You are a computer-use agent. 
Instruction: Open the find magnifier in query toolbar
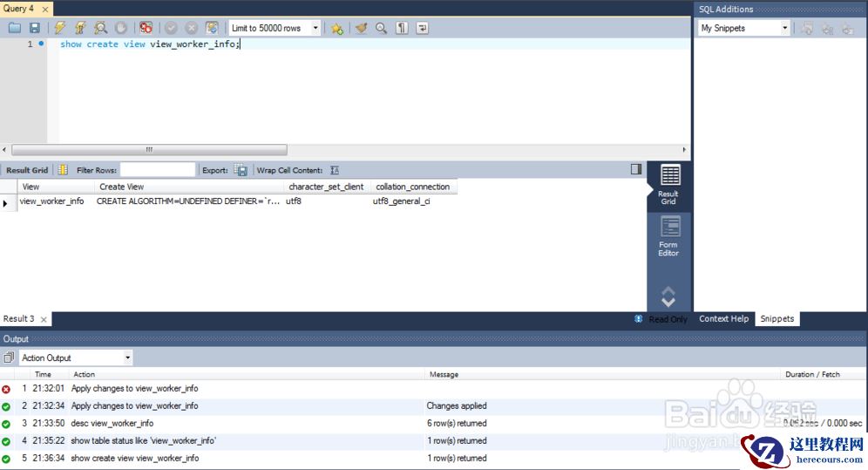pyautogui.click(x=381, y=28)
